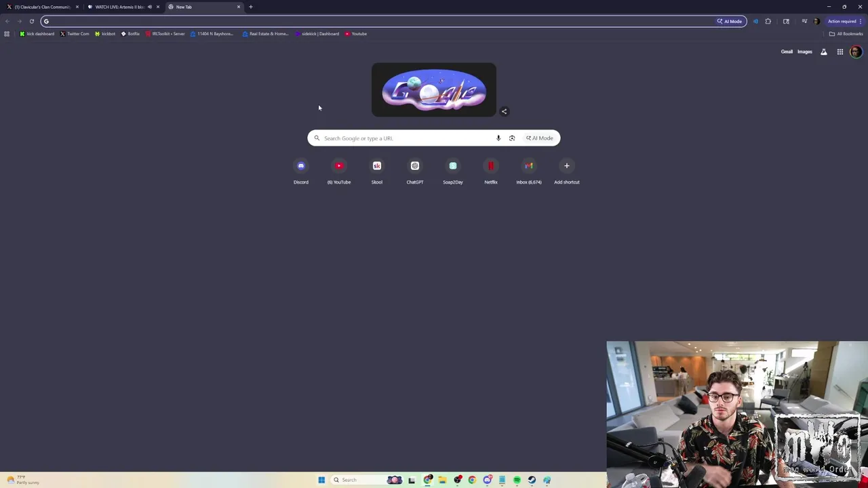Open Discord from the taskbar

tap(488, 480)
